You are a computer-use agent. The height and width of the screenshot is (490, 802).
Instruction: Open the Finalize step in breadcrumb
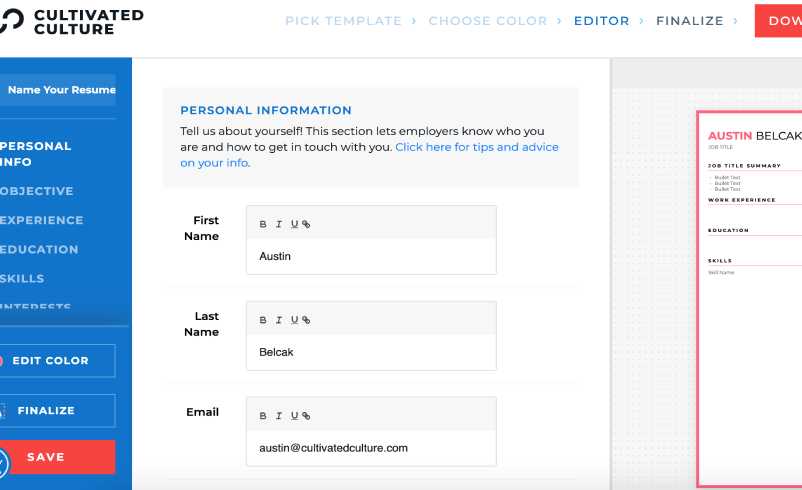coord(689,21)
